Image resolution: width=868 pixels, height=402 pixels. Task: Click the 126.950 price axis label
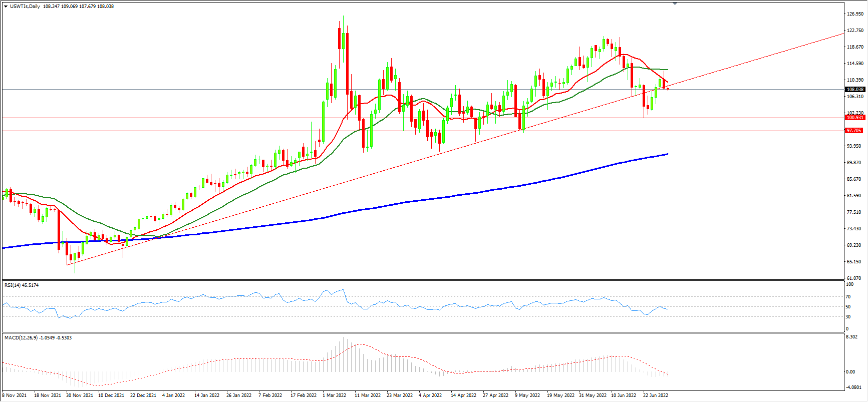point(855,14)
